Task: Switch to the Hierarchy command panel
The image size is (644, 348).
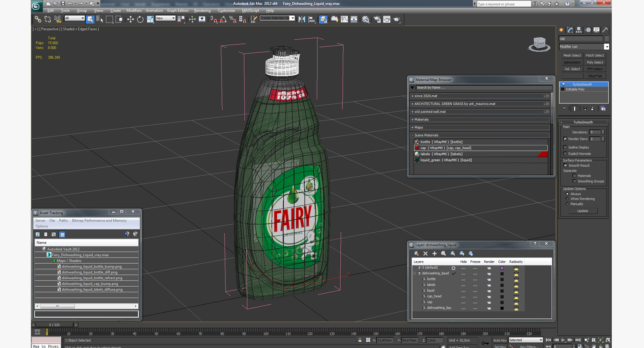Action: point(579,30)
